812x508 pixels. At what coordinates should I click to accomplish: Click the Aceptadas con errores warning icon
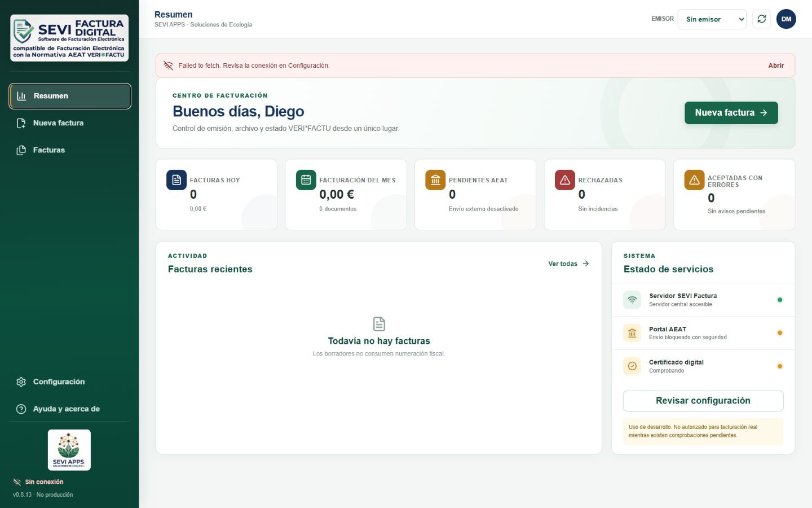[695, 180]
